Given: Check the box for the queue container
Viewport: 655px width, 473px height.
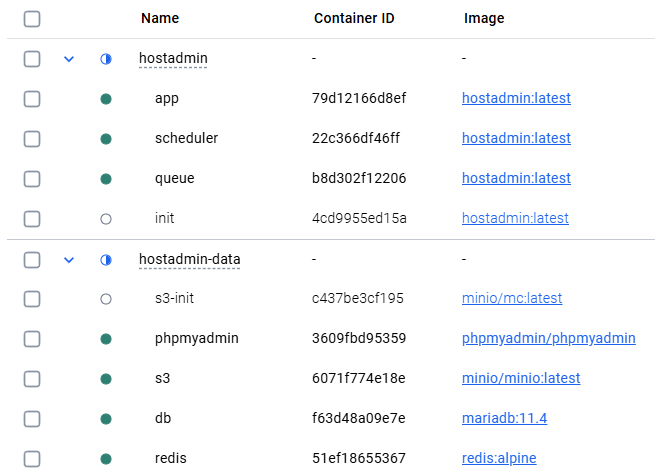Looking at the screenshot, I should 32,179.
